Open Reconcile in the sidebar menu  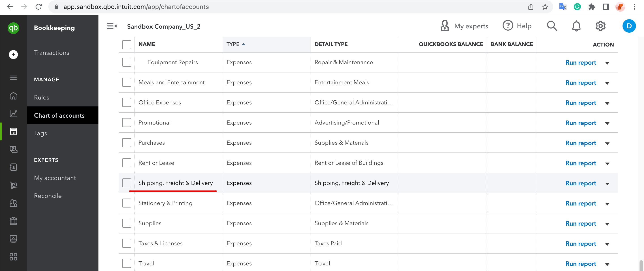click(48, 196)
